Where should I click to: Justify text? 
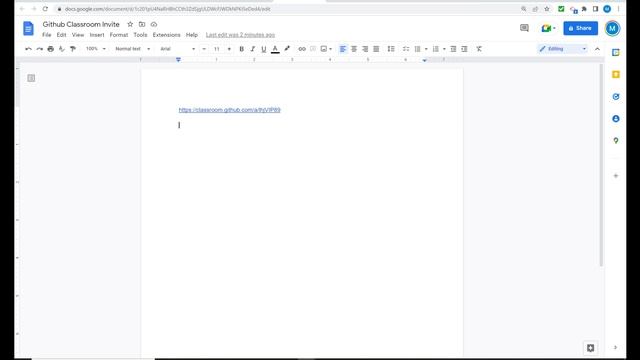pyautogui.click(x=376, y=49)
